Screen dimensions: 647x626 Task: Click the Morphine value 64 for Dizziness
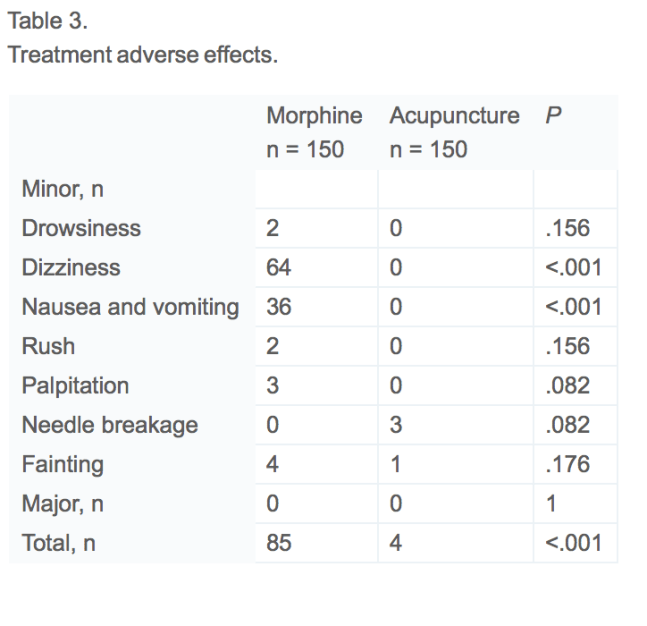point(278,268)
